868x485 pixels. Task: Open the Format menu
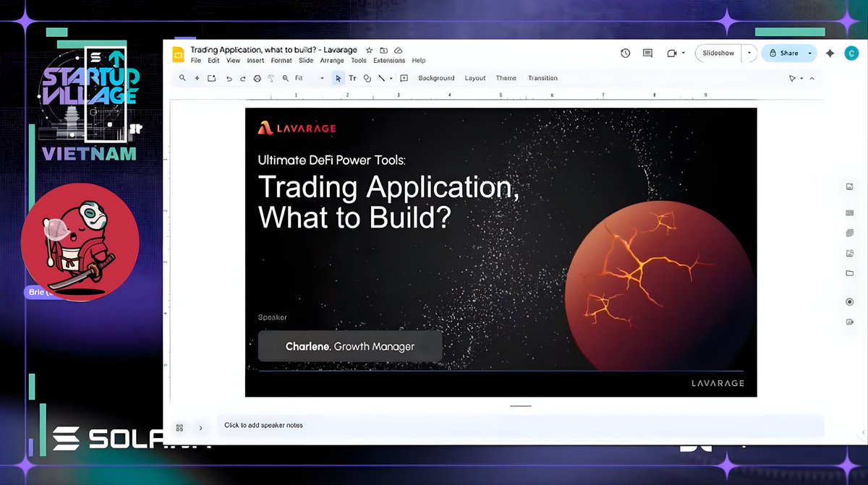(x=281, y=61)
